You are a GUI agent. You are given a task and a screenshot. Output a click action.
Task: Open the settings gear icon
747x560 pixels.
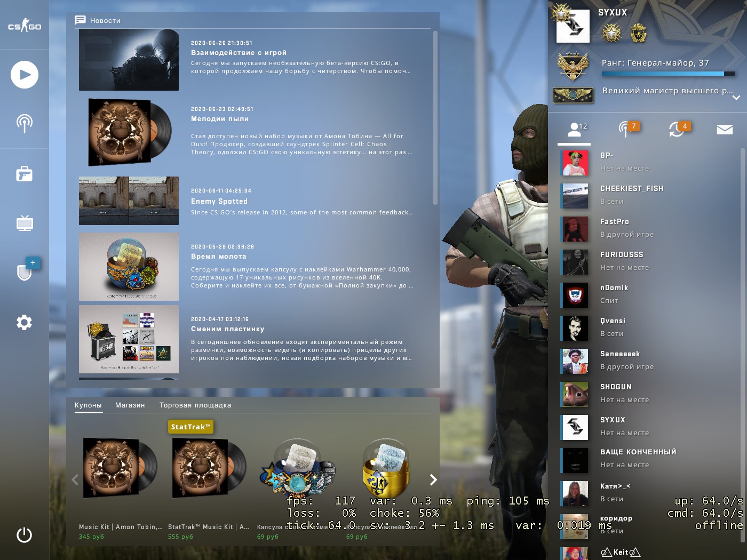point(25,322)
